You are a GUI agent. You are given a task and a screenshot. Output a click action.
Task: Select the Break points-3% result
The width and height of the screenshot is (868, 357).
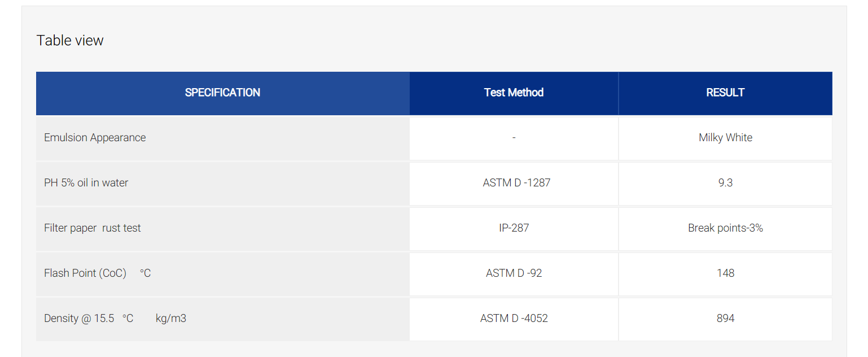tap(725, 228)
